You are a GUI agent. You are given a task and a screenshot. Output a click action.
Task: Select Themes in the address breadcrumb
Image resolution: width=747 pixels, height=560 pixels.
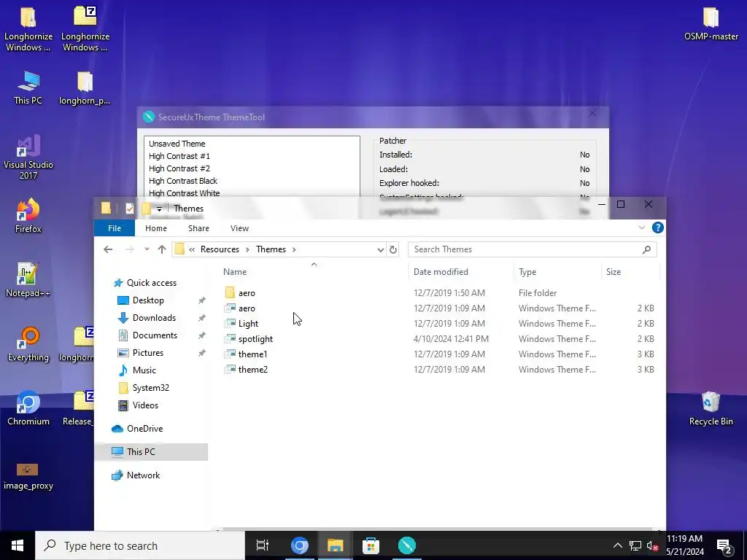271,249
